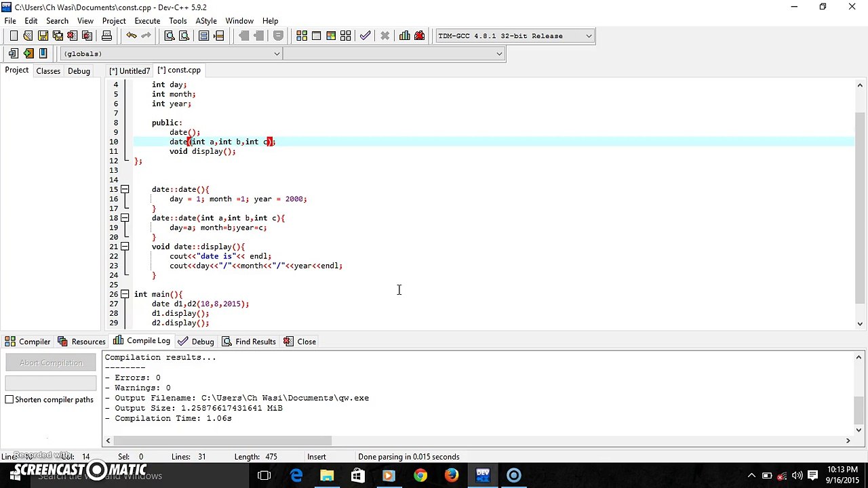This screenshot has height=488, width=868.
Task: Click the Close All toolbar icon
Action: [87, 36]
